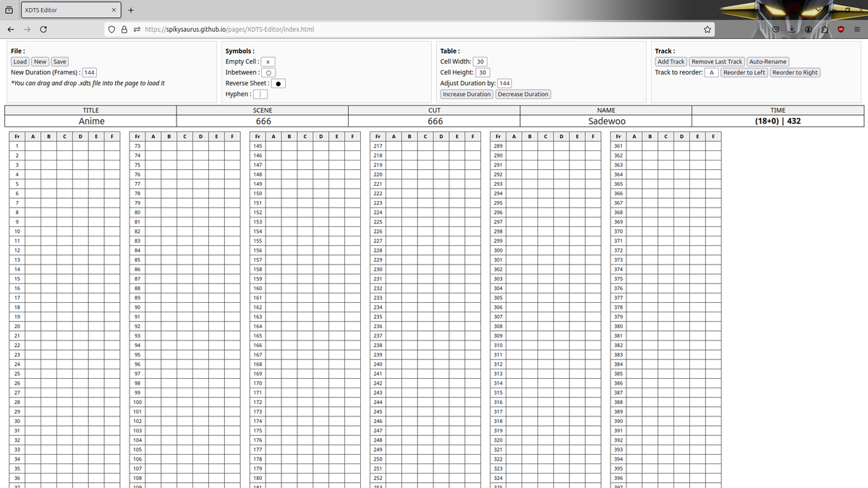Open the Firefox View icon at top left
868x488 pixels.
pos(9,10)
